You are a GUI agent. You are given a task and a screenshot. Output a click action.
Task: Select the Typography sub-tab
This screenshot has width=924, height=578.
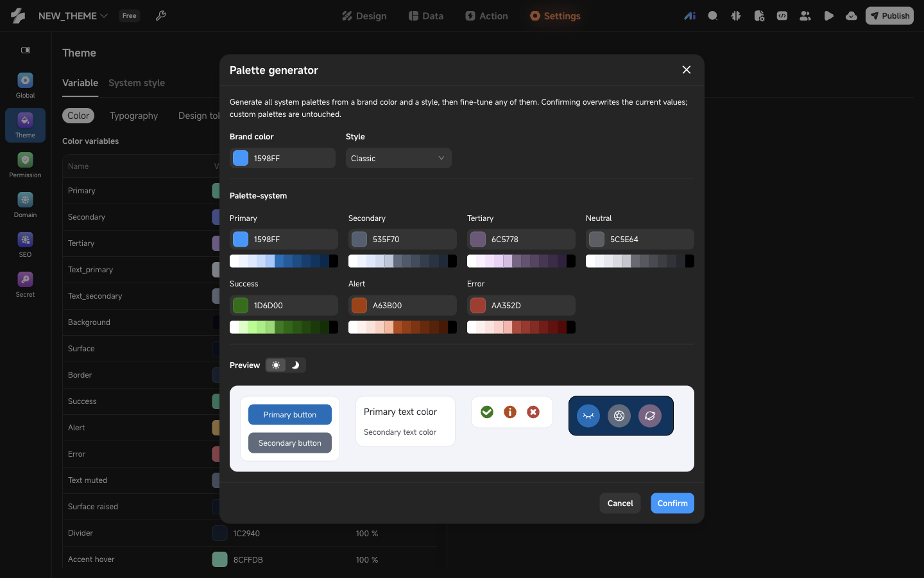coord(133,116)
